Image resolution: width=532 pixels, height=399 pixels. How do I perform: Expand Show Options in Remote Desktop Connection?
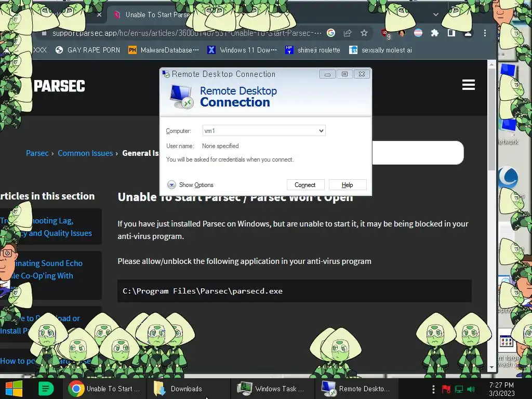point(190,185)
